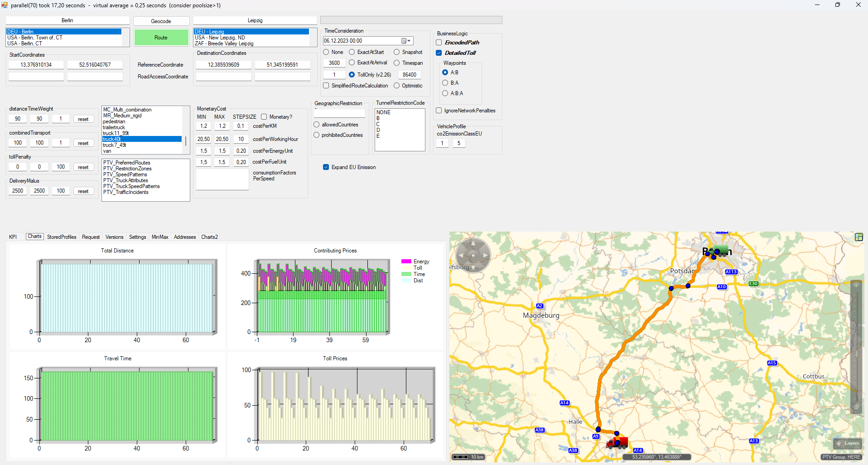The image size is (868, 465).
Task: Open the MinMax tab
Action: (x=160, y=237)
